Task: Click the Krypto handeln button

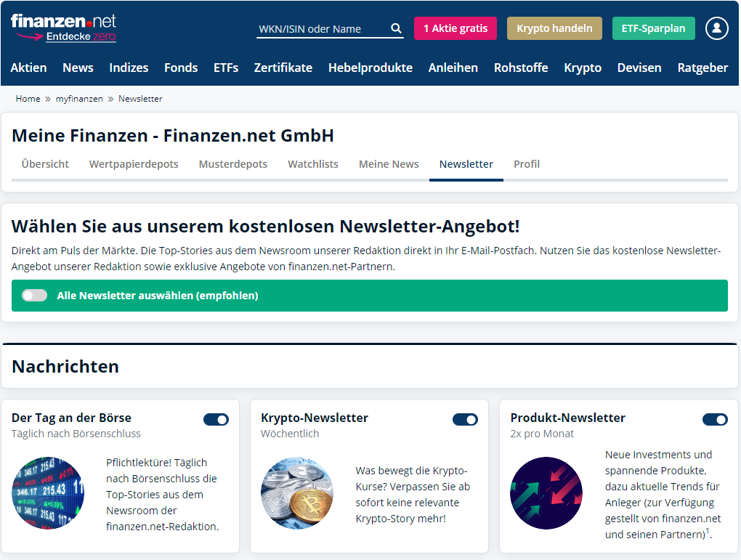Action: [554, 28]
